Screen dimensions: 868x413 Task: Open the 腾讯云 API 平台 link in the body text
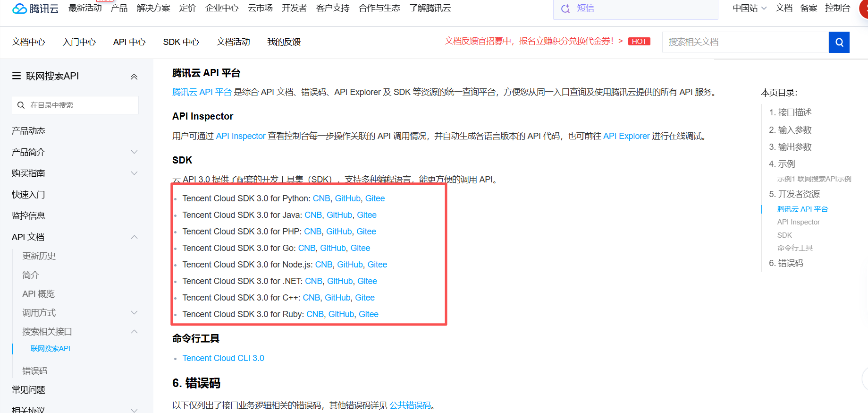[202, 92]
